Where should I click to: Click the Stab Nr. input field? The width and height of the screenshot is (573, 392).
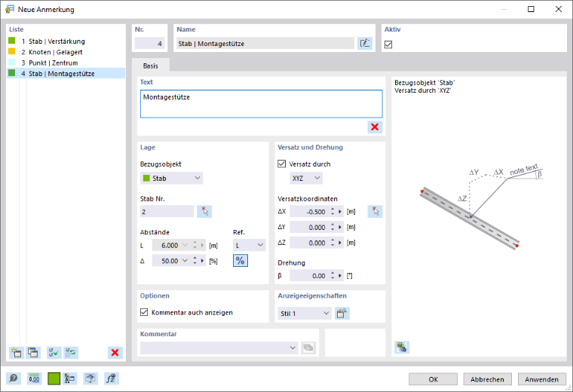[167, 212]
